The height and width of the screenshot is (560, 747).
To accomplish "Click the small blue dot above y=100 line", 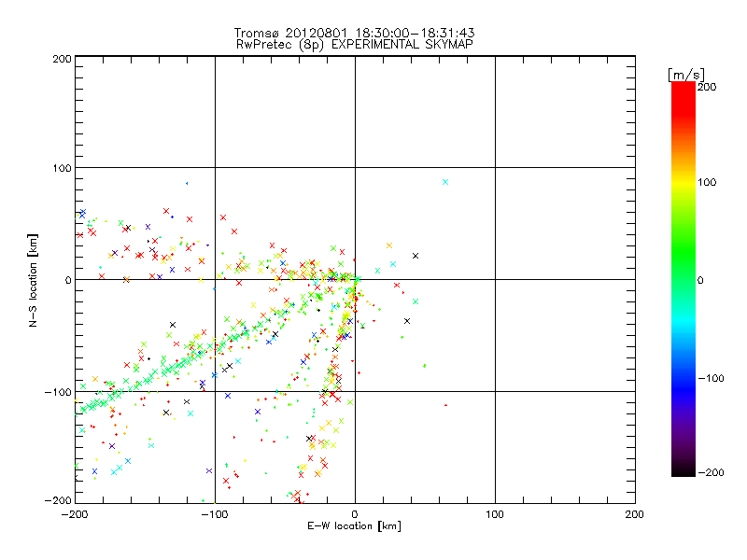I will pos(187,183).
